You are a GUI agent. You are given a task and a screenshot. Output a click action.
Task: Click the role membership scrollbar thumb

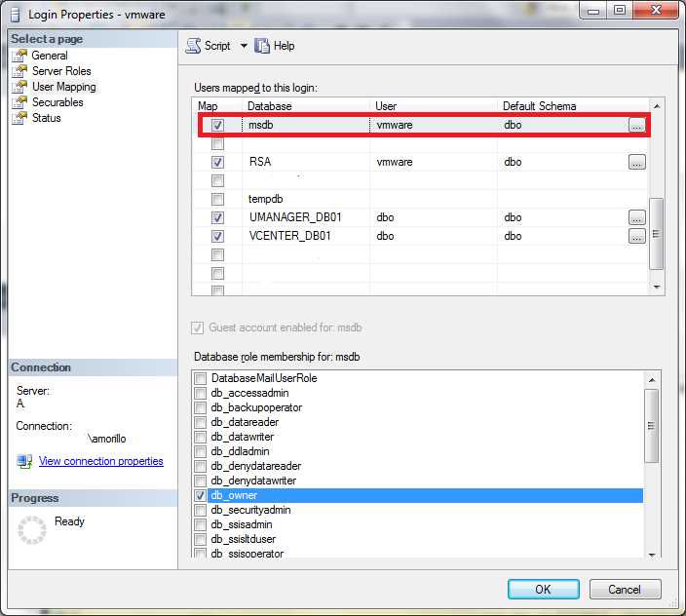pyautogui.click(x=652, y=426)
